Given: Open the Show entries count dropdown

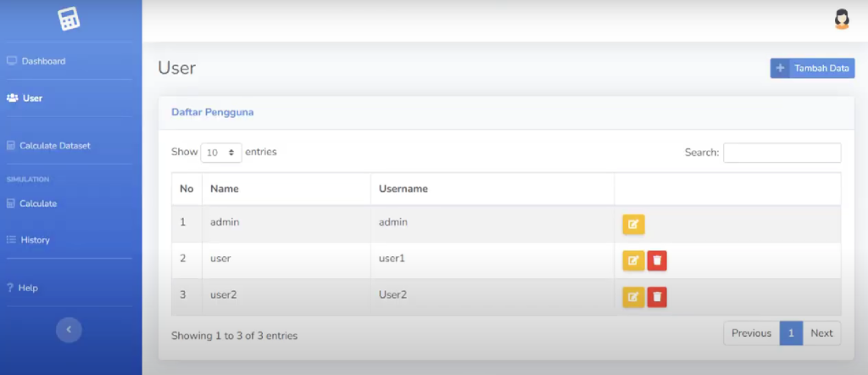Looking at the screenshot, I should pyautogui.click(x=221, y=153).
